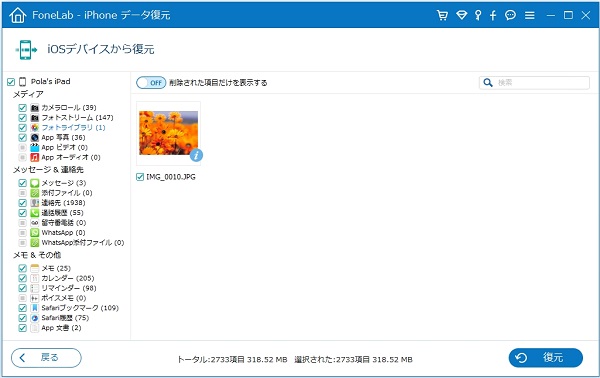Viewport: 600px width, 378px height.
Task: Click the フォトストリーム icon
Action: [34, 117]
